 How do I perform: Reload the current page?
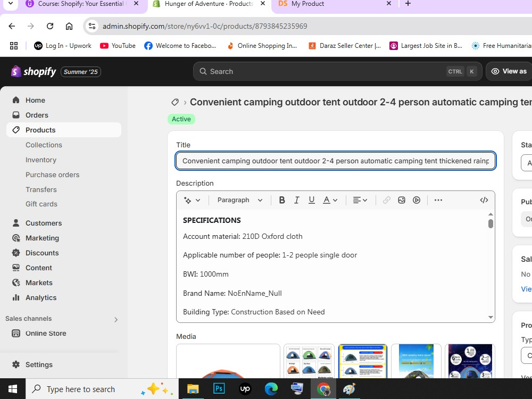(50, 26)
